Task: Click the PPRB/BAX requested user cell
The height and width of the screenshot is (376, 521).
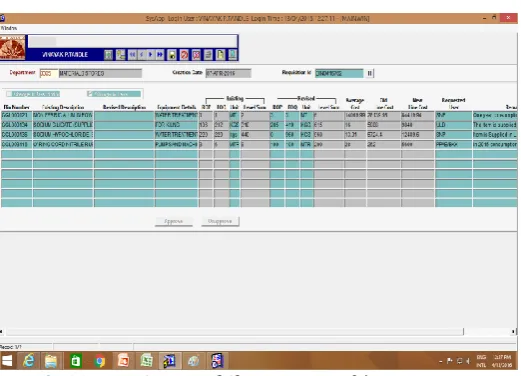Action: pyautogui.click(x=453, y=144)
